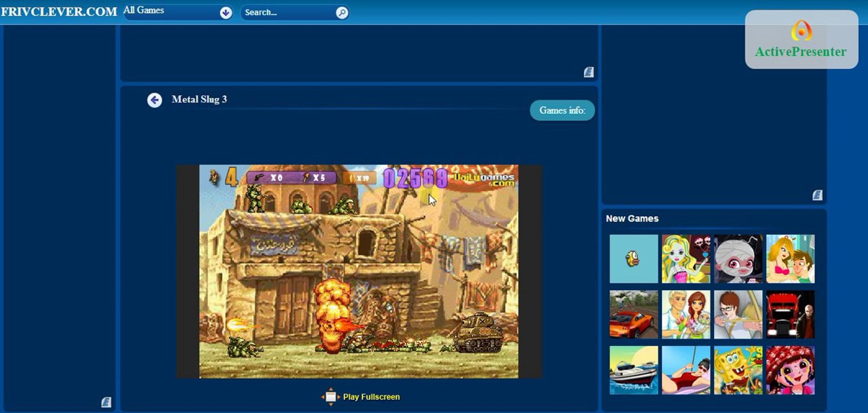The width and height of the screenshot is (868, 413).
Task: Click the Games info button
Action: 562,110
